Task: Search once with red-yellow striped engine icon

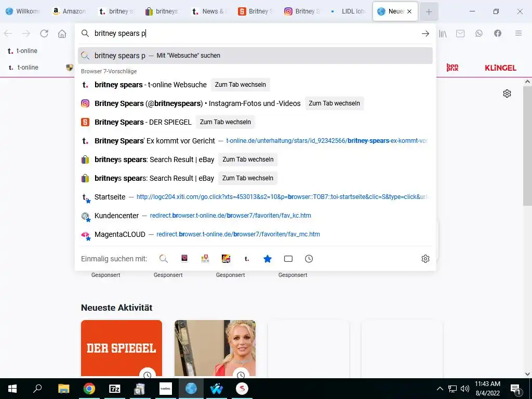Action: pos(226,259)
